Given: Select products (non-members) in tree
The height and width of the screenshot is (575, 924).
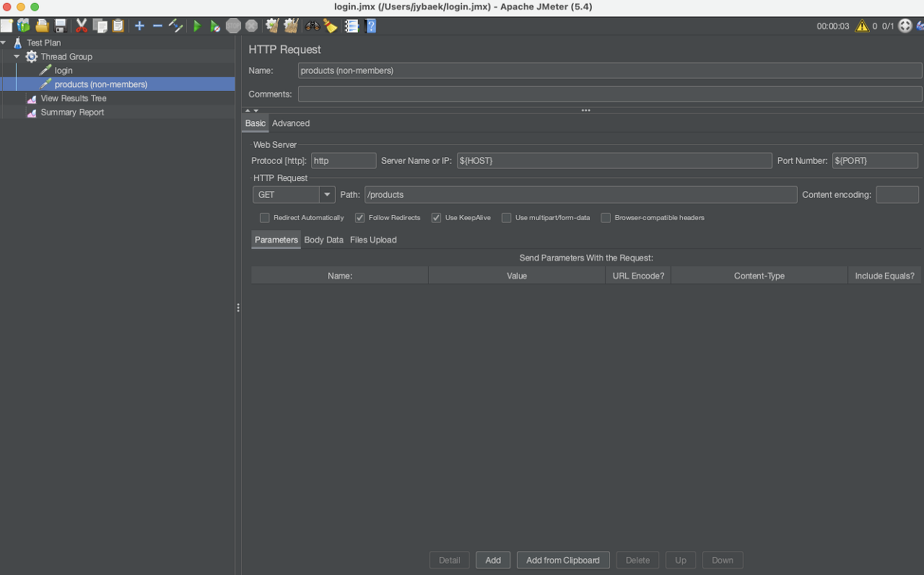Looking at the screenshot, I should (x=101, y=84).
